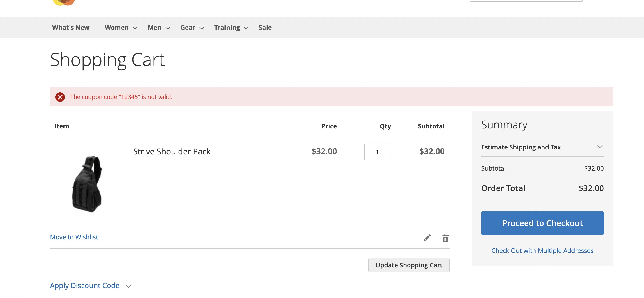Open Check Out with Multiple Addresses

(x=542, y=250)
